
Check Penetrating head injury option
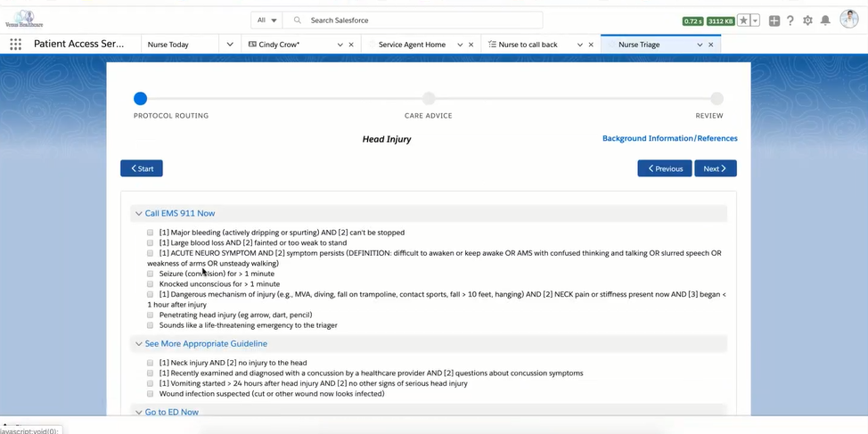tap(150, 315)
